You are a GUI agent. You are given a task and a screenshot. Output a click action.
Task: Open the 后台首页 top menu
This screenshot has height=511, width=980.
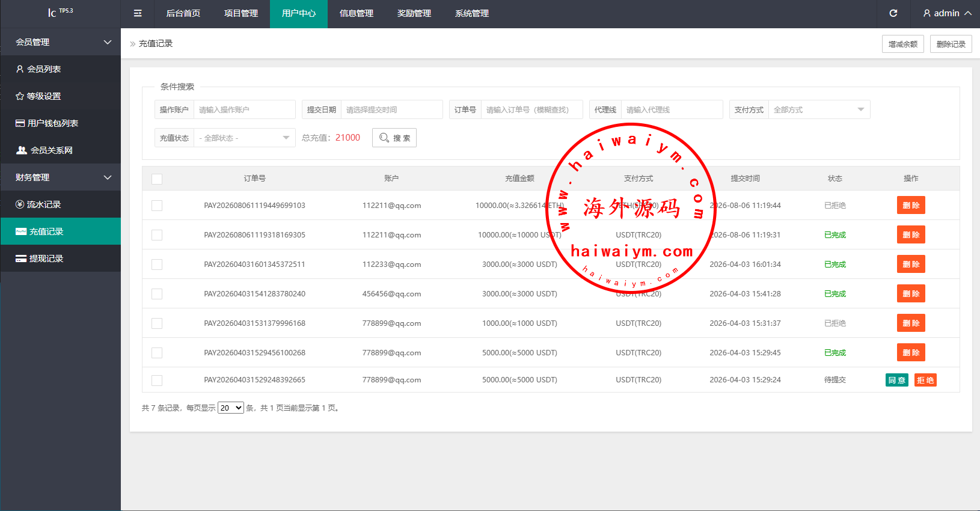click(x=183, y=13)
